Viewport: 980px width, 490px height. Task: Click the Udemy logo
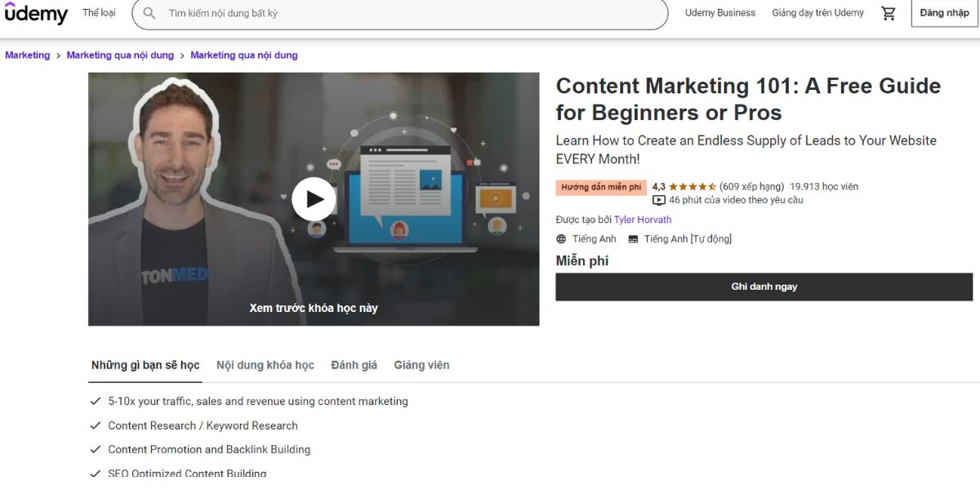[x=36, y=14]
